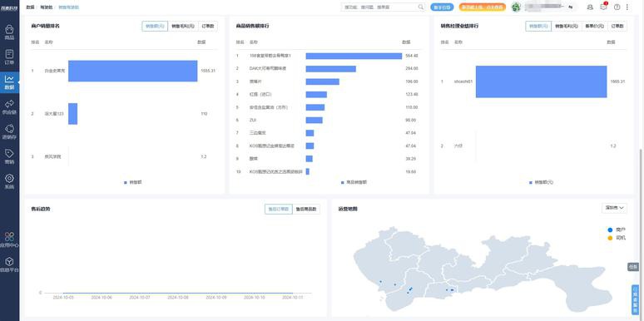
Task: Click the product bar valued 294.00
Action: click(x=330, y=68)
